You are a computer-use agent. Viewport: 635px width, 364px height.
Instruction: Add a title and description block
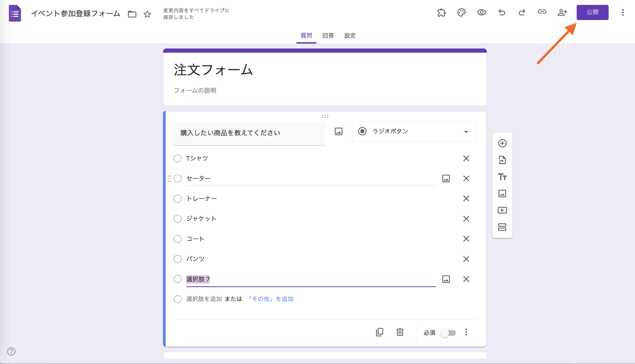coord(502,177)
